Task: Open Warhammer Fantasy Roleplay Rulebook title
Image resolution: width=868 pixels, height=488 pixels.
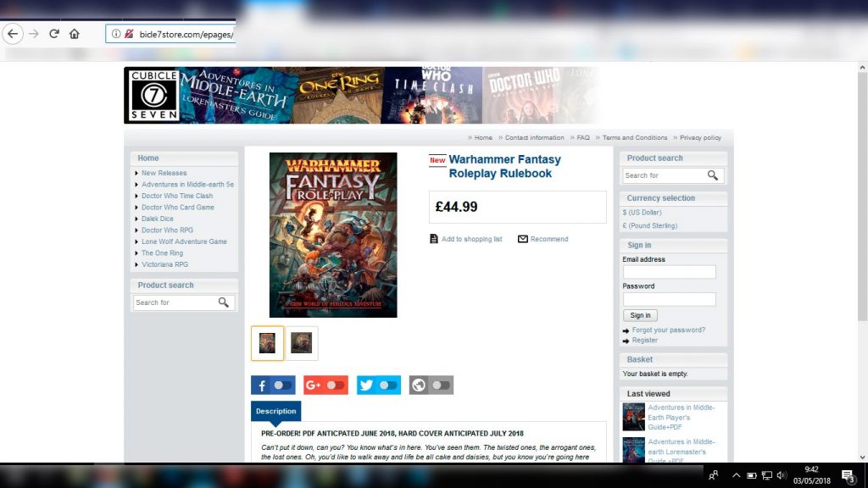Action: (505, 166)
